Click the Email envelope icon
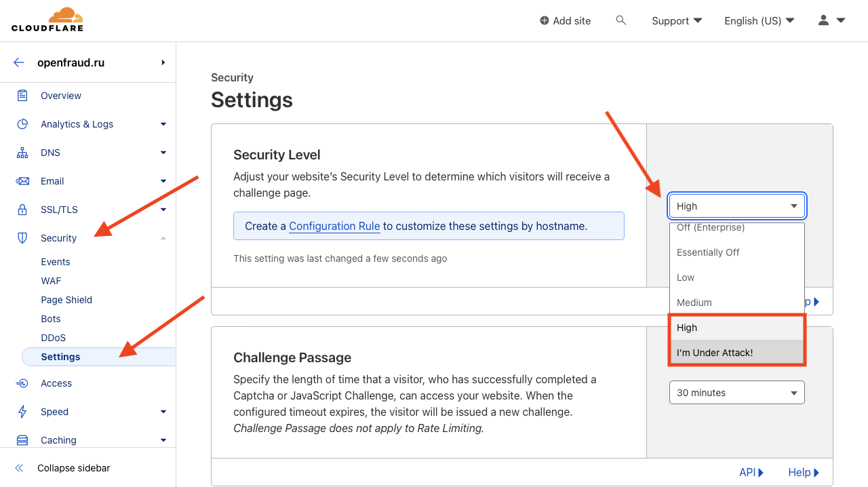Image resolution: width=868 pixels, height=487 pixels. tap(22, 181)
